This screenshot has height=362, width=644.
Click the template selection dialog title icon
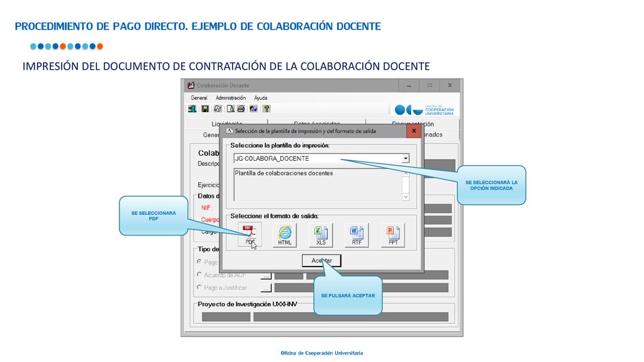(x=230, y=131)
